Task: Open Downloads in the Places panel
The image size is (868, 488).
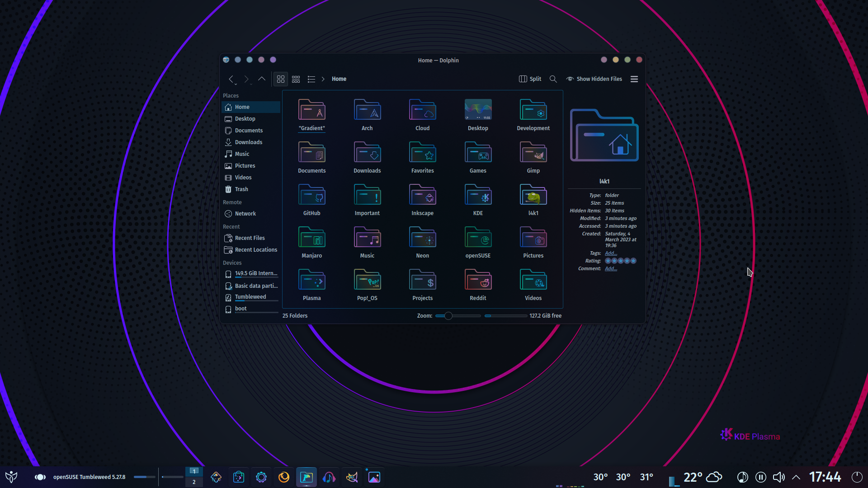Action: tap(251, 142)
